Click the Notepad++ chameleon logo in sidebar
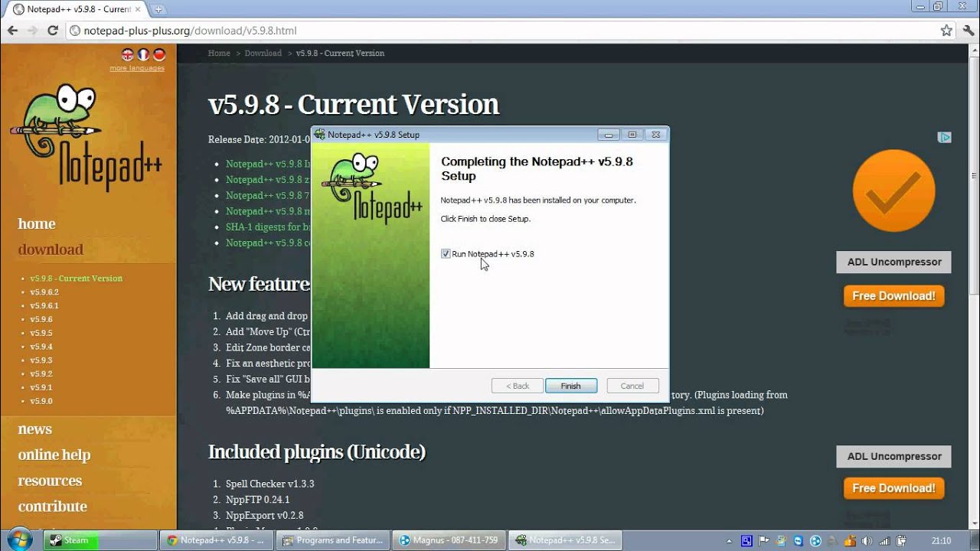The width and height of the screenshot is (980, 551). (x=84, y=138)
